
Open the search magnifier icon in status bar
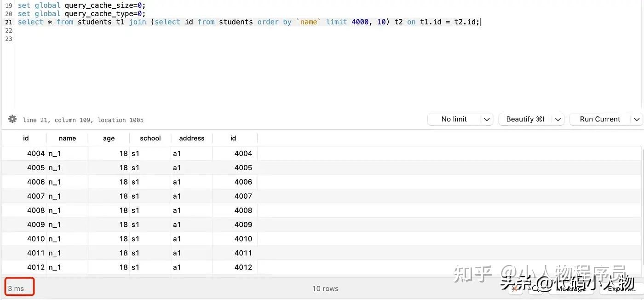coord(536,288)
